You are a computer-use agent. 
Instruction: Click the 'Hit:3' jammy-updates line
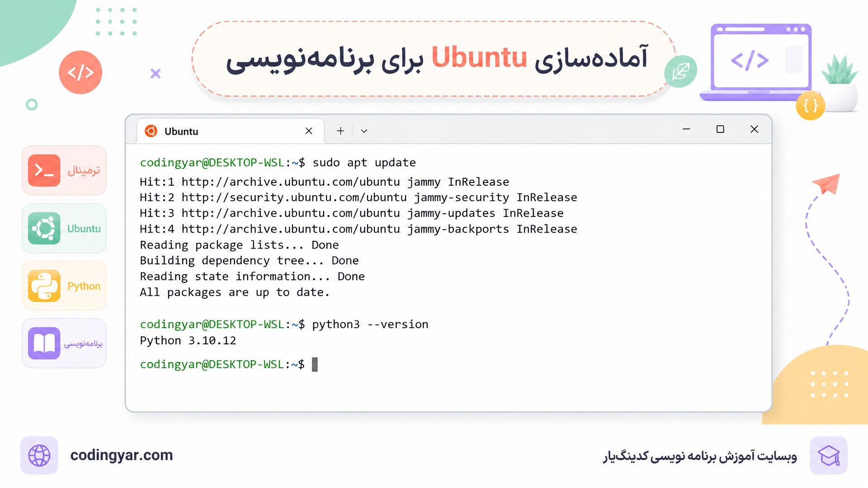coord(352,213)
